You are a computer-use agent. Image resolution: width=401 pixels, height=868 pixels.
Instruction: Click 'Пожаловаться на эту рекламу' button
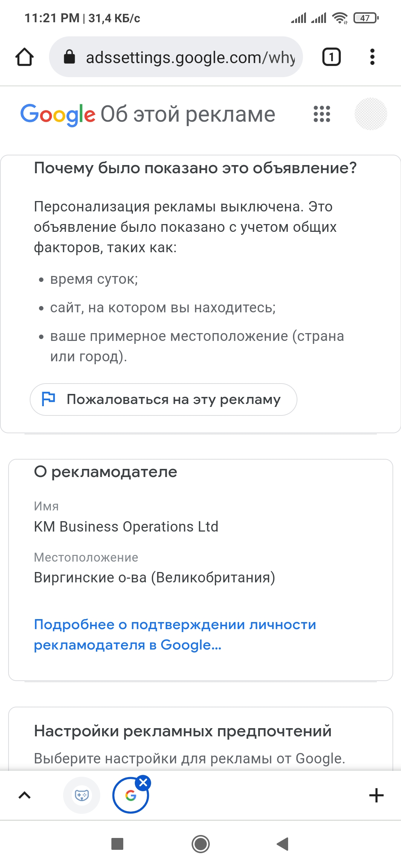click(163, 400)
